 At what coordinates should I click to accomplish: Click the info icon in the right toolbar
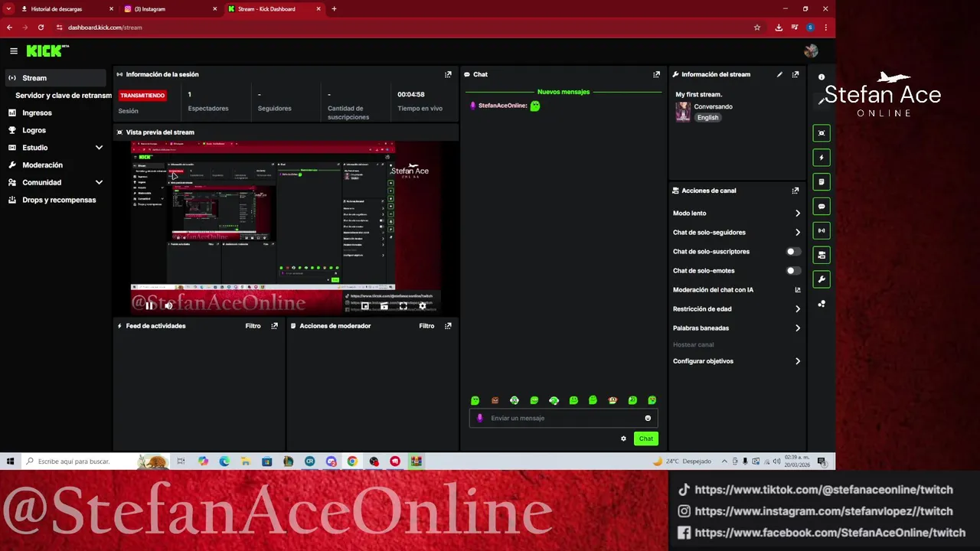tap(822, 77)
